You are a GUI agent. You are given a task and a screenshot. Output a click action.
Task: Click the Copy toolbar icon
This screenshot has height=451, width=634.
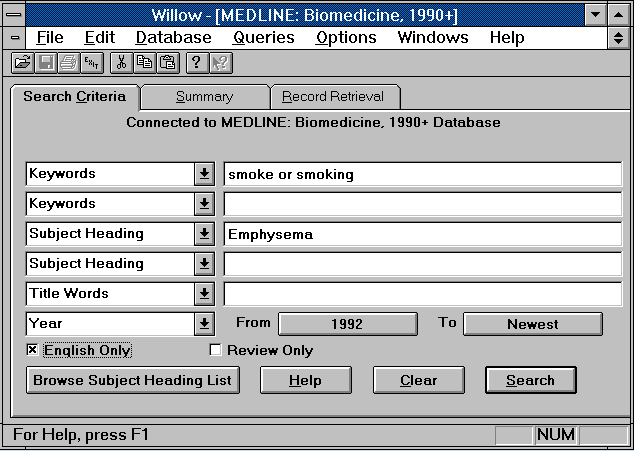tap(145, 63)
